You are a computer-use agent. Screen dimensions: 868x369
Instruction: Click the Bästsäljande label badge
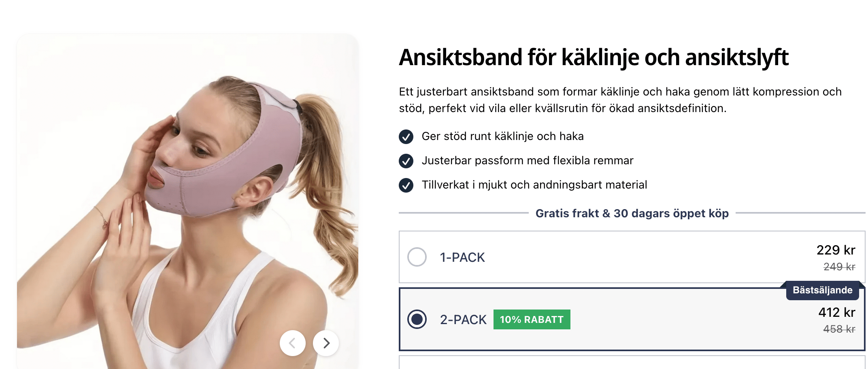(822, 290)
